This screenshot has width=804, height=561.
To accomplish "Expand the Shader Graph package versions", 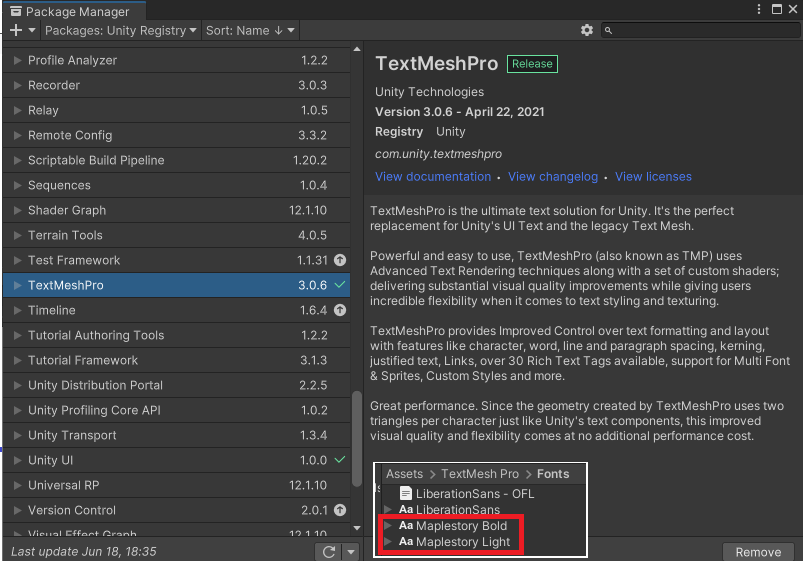I will [x=17, y=210].
